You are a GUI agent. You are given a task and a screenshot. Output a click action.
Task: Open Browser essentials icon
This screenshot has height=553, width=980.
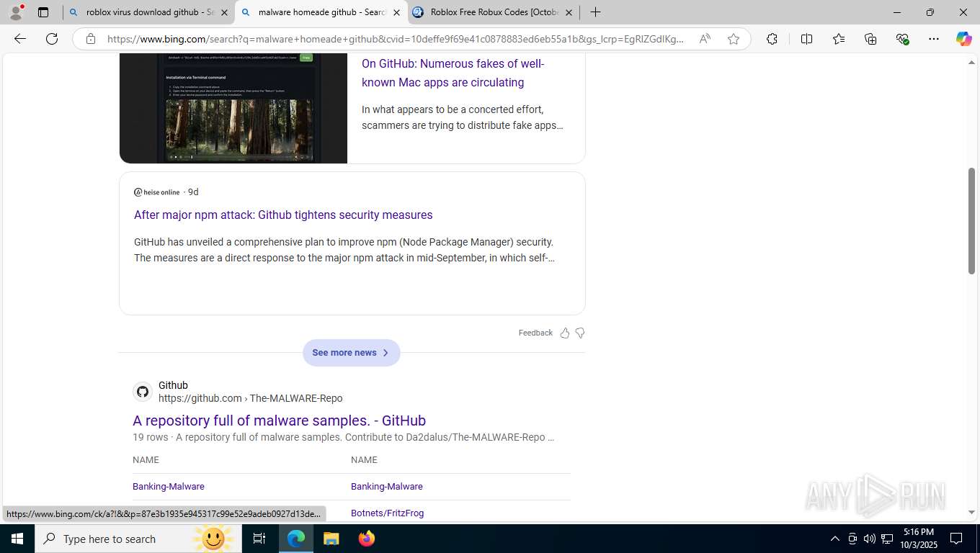click(x=902, y=39)
